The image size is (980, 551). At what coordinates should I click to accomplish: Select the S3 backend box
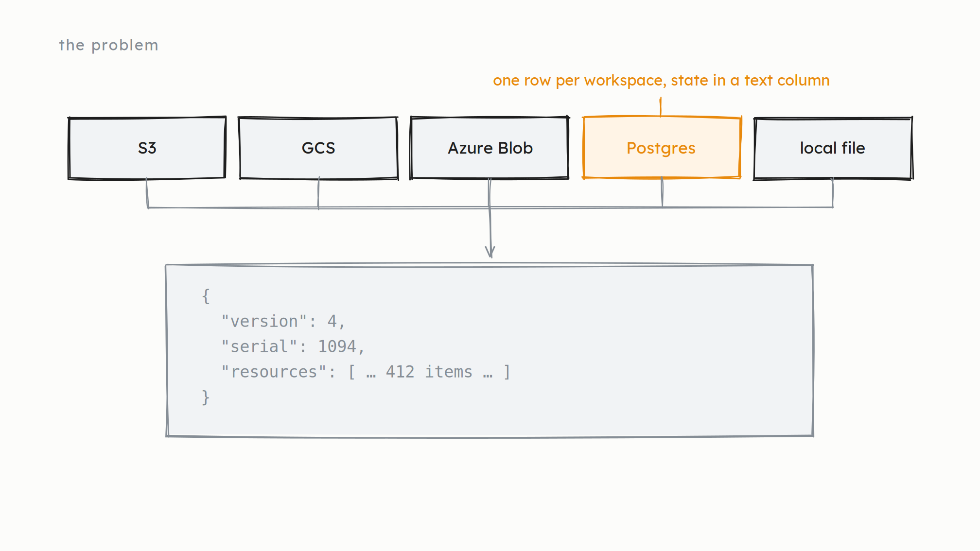point(147,148)
